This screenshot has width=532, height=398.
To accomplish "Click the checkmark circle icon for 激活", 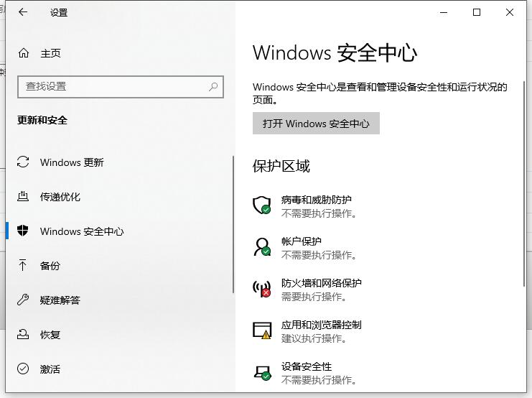I will pyautogui.click(x=23, y=369).
